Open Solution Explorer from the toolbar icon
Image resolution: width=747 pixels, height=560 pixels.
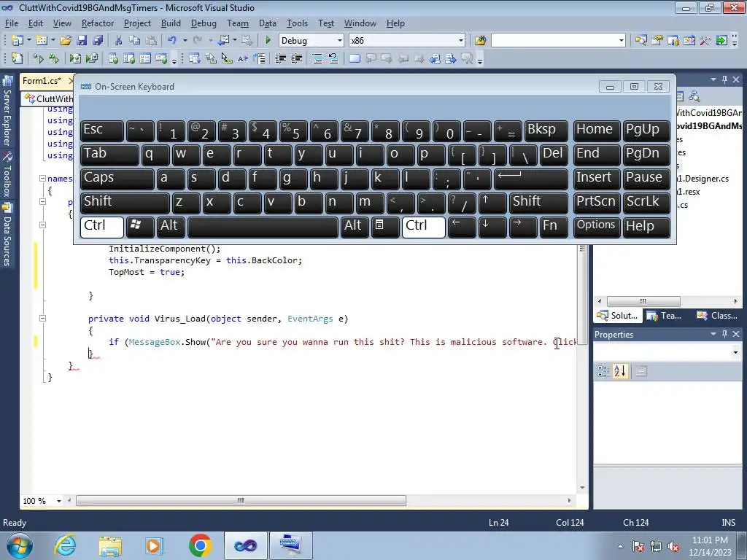(x=640, y=41)
